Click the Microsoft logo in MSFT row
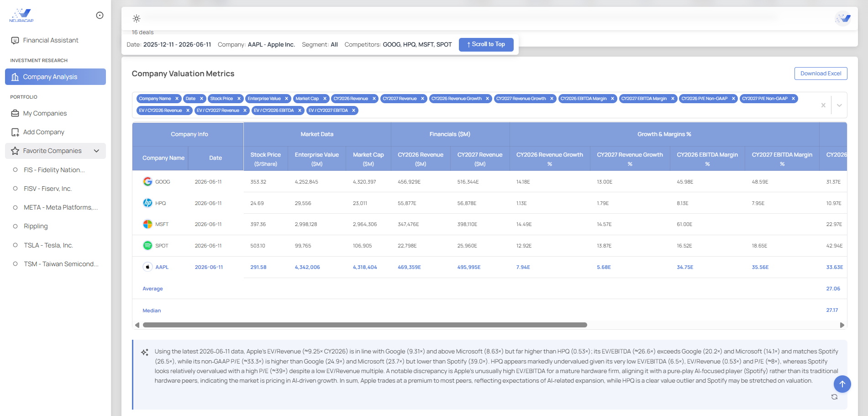 (x=147, y=224)
